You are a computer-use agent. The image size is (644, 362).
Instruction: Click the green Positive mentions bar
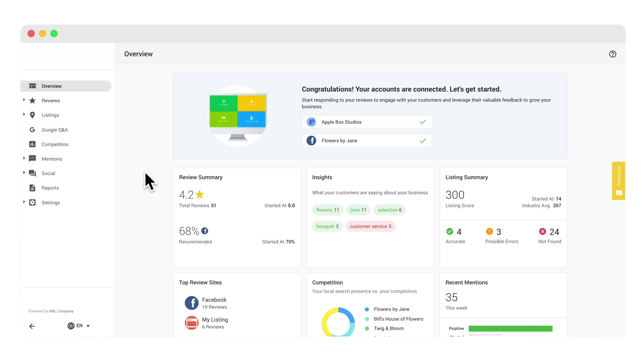(x=511, y=328)
